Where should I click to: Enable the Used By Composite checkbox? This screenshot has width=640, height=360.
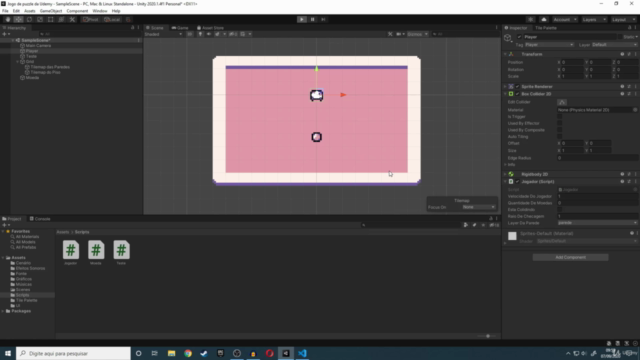tap(560, 130)
